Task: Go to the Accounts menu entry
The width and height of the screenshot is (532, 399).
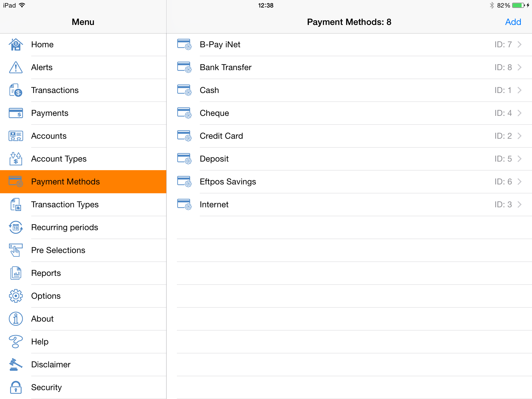Action: point(49,136)
